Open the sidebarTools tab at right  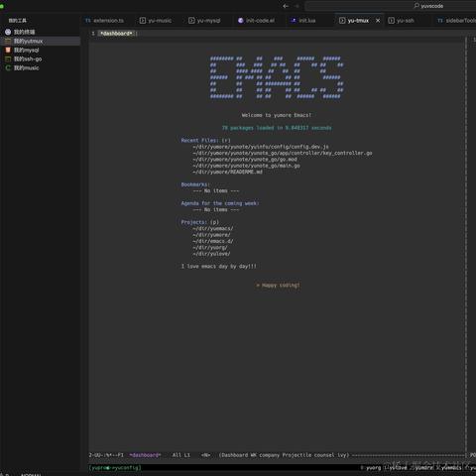456,21
